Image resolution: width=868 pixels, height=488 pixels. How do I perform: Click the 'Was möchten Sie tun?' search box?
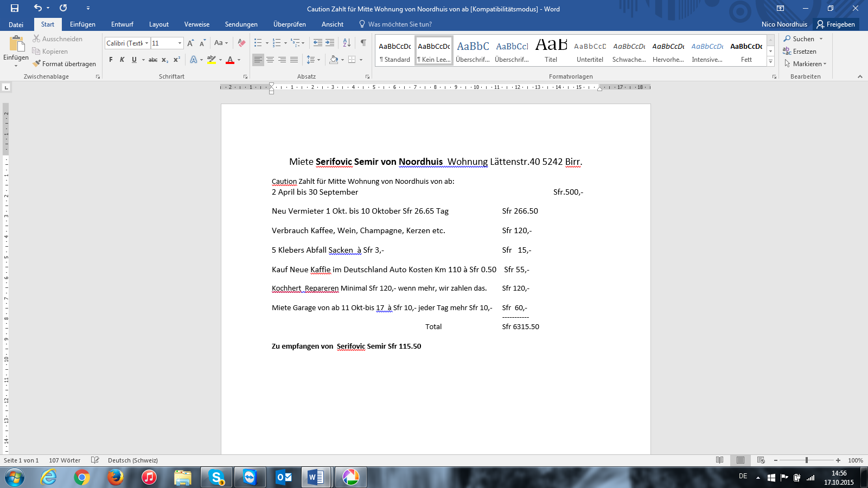pos(400,24)
